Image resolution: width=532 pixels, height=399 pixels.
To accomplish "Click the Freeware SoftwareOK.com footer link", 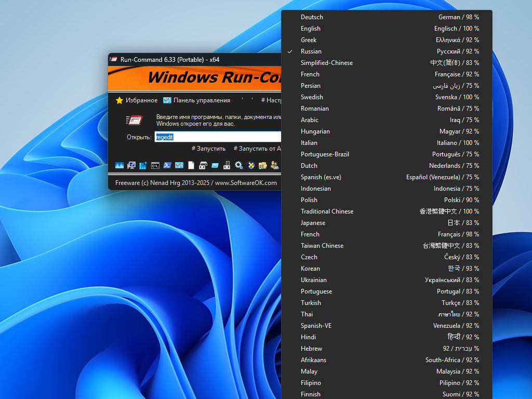I will [x=196, y=183].
